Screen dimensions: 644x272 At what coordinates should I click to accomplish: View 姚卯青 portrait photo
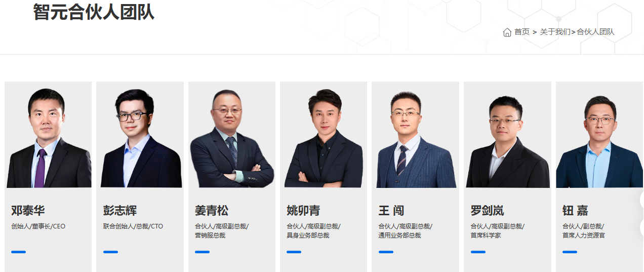click(x=324, y=135)
